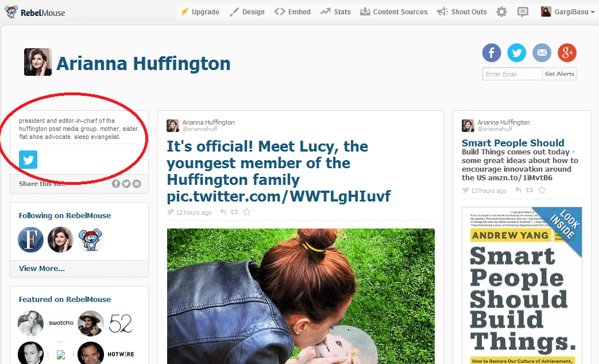Open the settings gear icon
Viewport: 599px width, 364px height.
click(x=501, y=12)
